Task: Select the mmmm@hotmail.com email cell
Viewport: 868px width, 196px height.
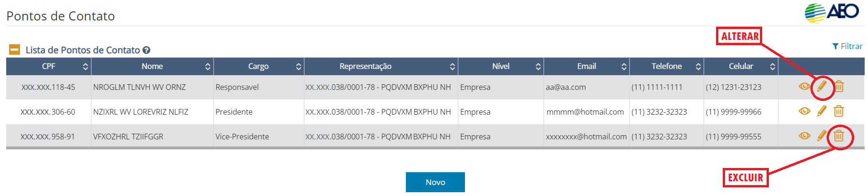Action: [585, 112]
